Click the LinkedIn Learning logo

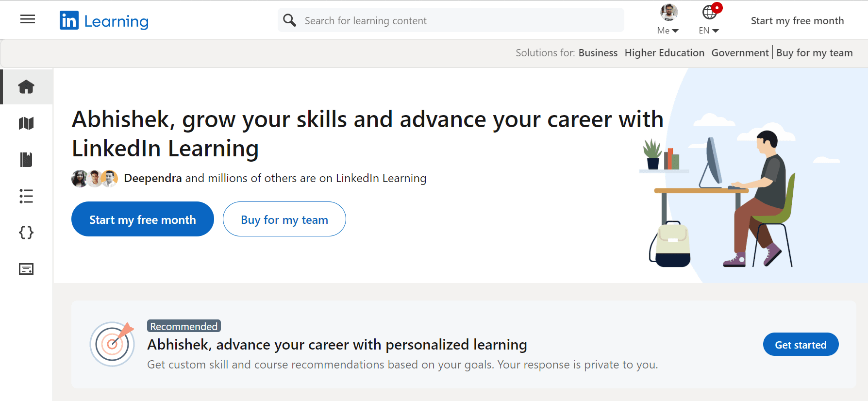point(104,21)
